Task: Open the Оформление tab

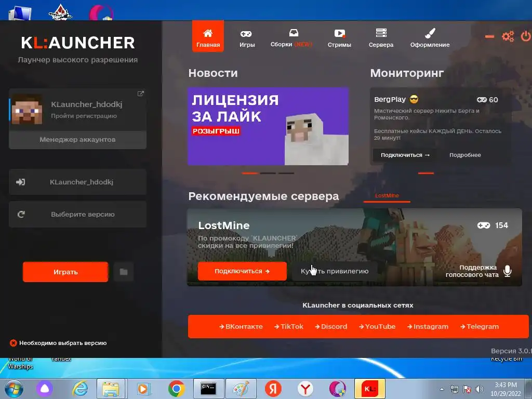Action: pyautogui.click(x=430, y=38)
